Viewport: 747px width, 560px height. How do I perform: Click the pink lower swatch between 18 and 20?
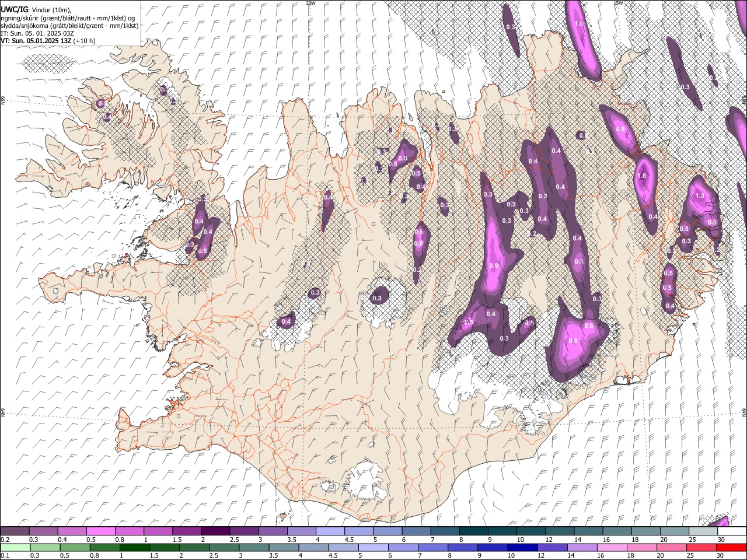pyautogui.click(x=642, y=547)
